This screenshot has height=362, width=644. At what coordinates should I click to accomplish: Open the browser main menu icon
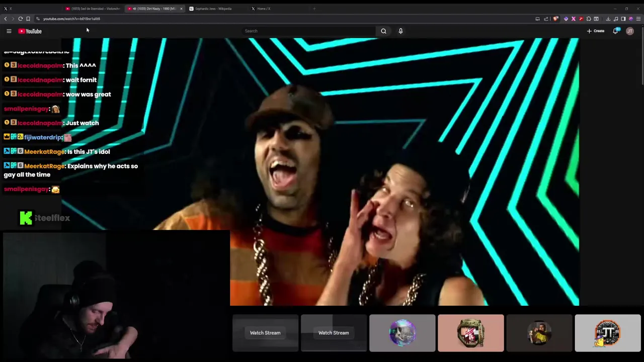[638, 19]
